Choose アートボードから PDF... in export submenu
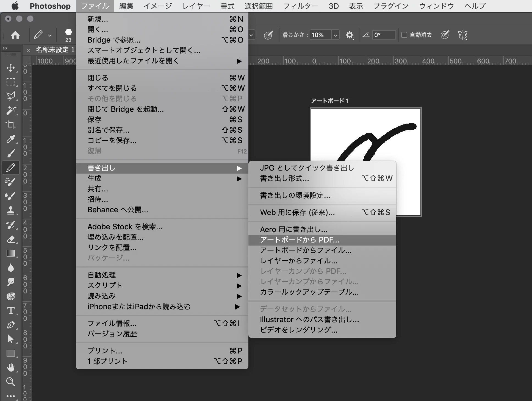Screen dimensions: 532x401 tap(300, 240)
